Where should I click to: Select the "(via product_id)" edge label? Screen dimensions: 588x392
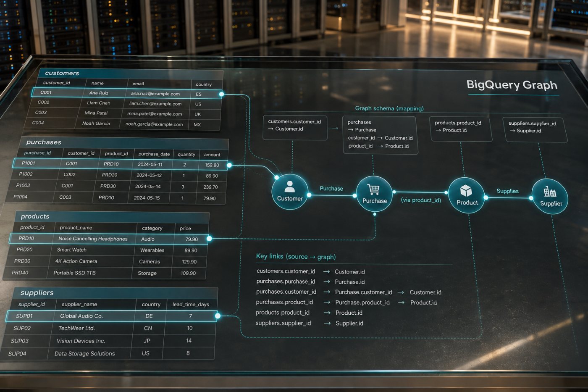[x=421, y=200]
